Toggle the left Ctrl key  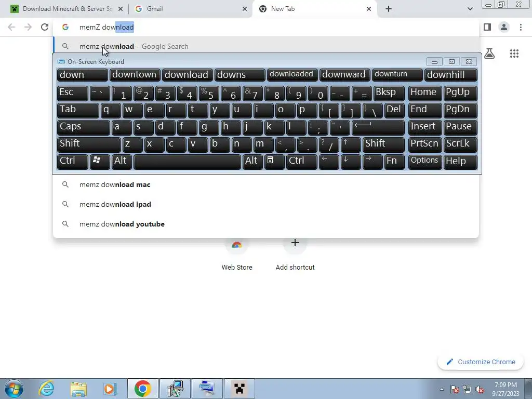pyautogui.click(x=72, y=162)
